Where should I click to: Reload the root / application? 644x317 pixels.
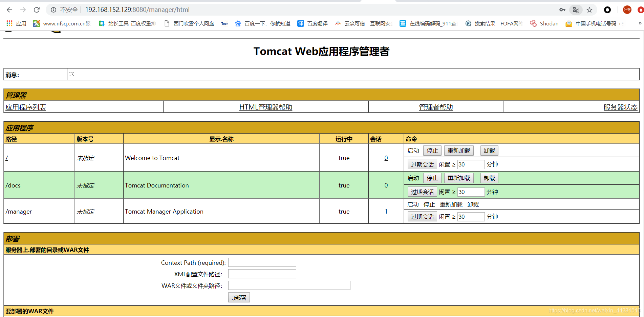tap(459, 151)
